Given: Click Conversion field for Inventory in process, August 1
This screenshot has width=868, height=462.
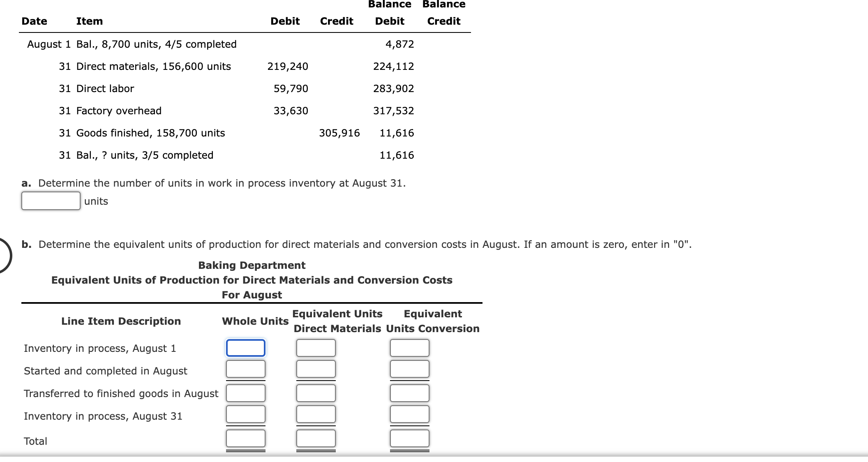Looking at the screenshot, I should [409, 348].
